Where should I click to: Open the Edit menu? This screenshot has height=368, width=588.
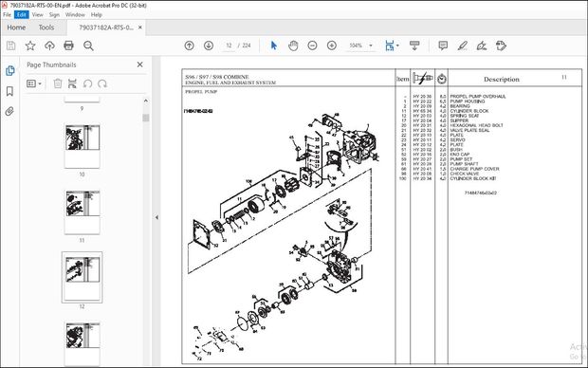coord(22,14)
